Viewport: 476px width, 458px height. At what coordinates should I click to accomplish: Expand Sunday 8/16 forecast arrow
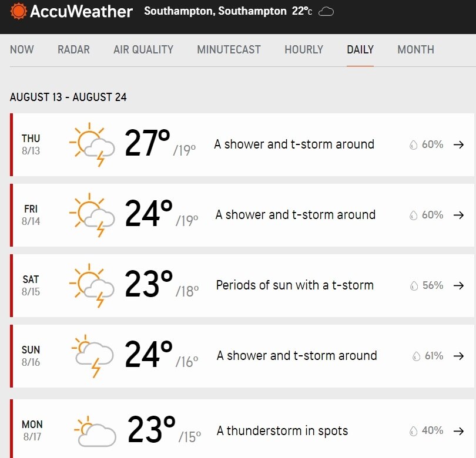pos(459,356)
